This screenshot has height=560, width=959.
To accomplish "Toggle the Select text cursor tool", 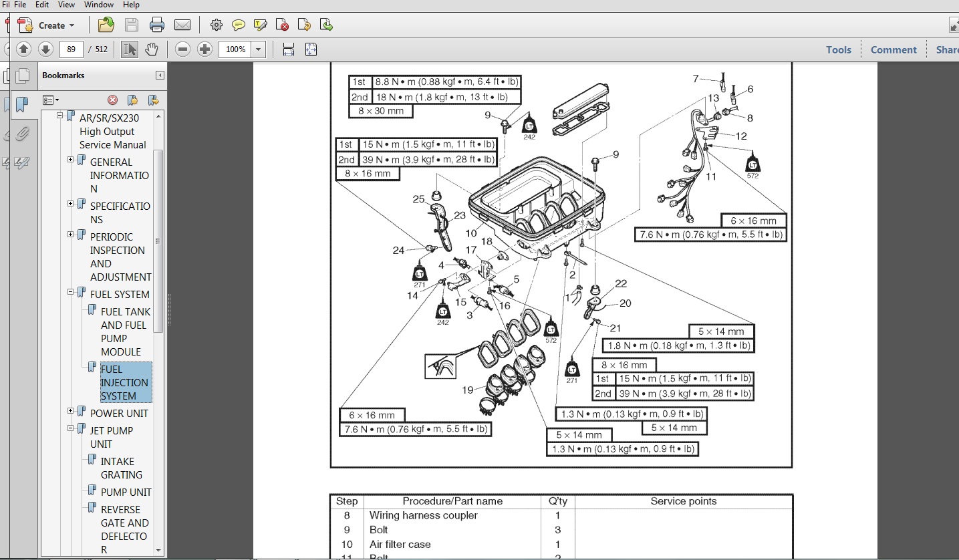I will pyautogui.click(x=130, y=49).
